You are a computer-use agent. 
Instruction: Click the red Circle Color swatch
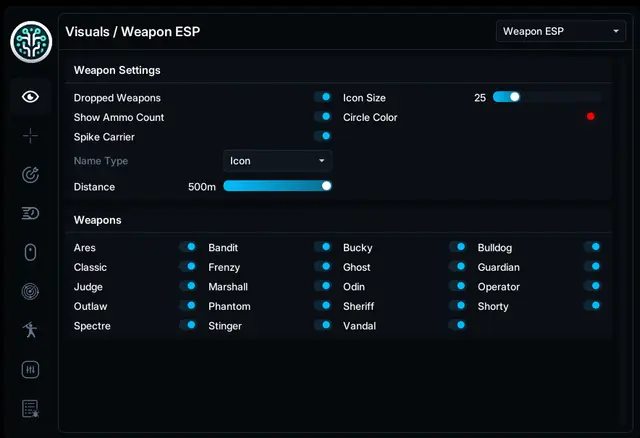tap(591, 117)
